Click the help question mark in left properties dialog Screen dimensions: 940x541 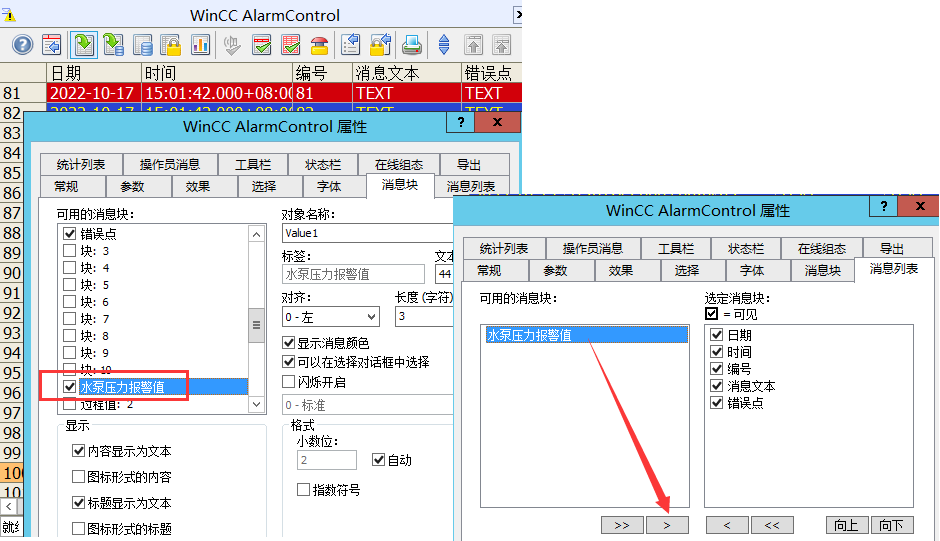460,122
